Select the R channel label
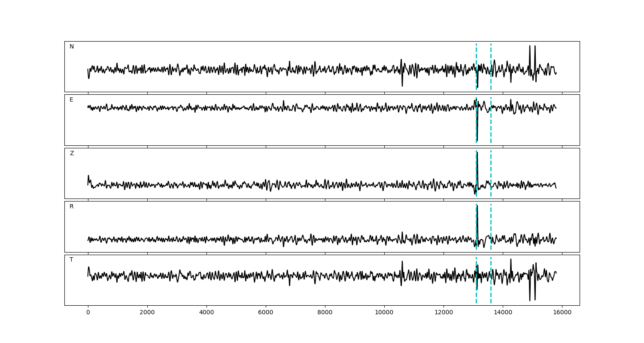This screenshot has width=644, height=343. [x=72, y=207]
